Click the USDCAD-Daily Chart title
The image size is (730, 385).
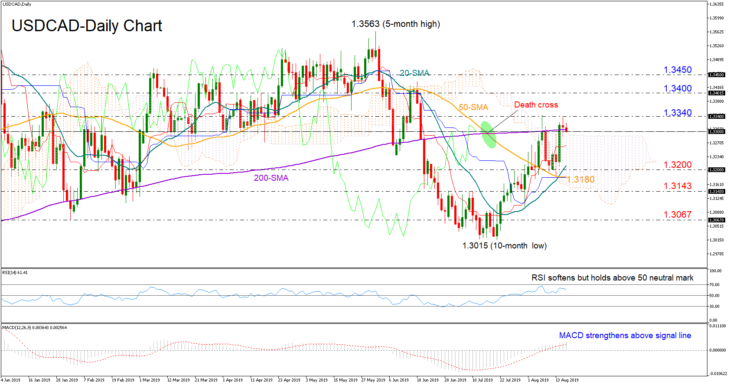point(87,26)
